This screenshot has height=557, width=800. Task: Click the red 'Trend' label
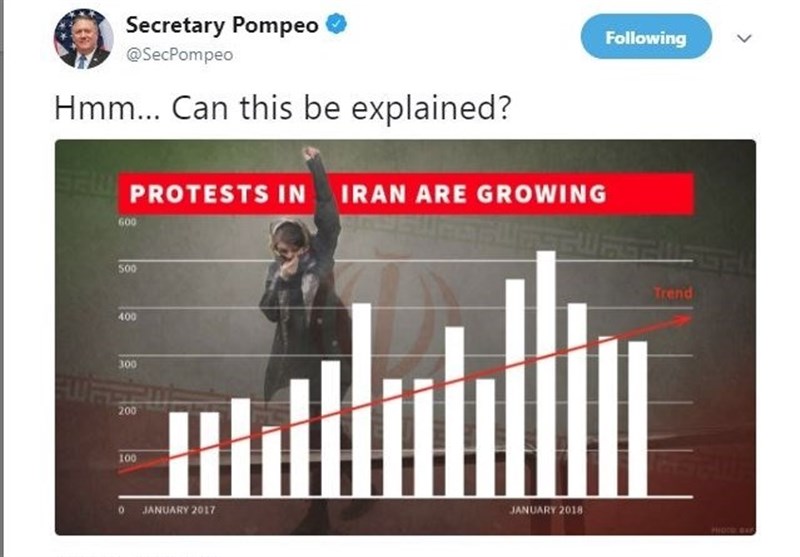click(x=672, y=294)
